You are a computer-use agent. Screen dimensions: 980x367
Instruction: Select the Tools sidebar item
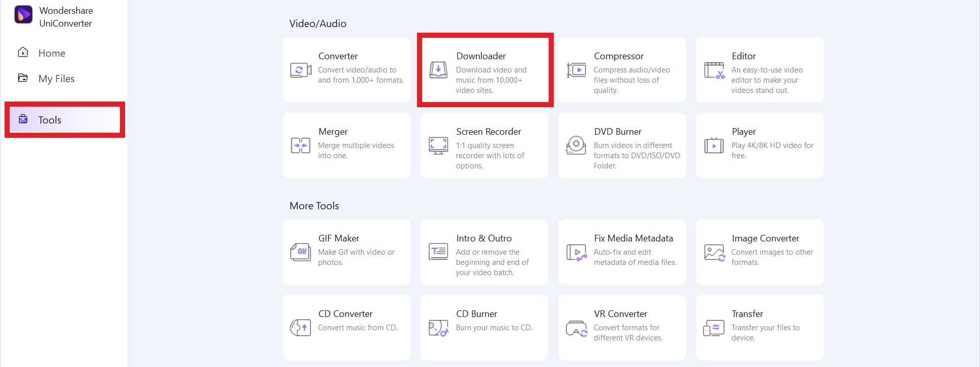coord(65,119)
